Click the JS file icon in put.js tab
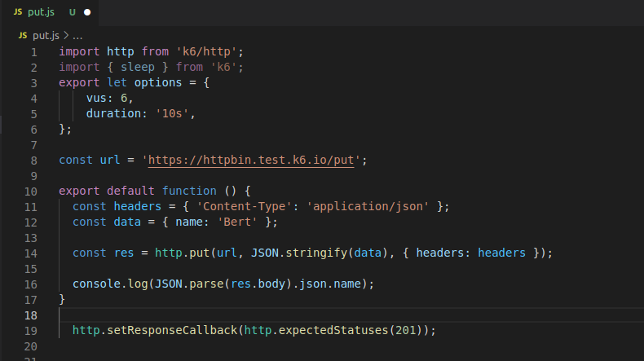 pos(18,12)
